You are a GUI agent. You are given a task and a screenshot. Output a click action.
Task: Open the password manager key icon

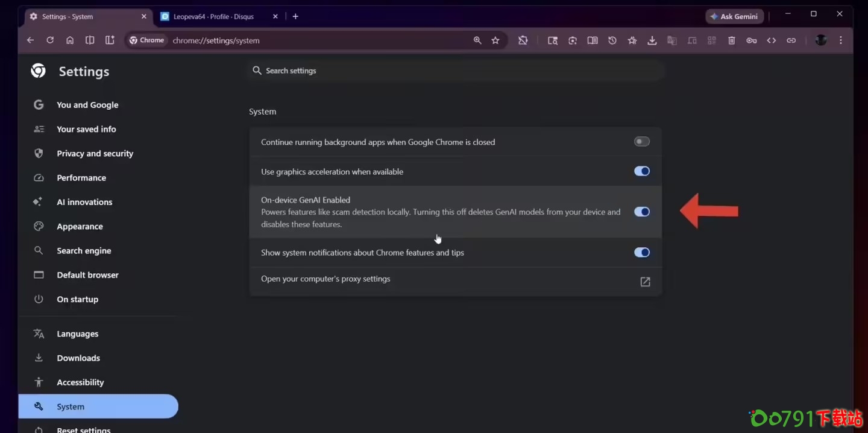point(751,40)
